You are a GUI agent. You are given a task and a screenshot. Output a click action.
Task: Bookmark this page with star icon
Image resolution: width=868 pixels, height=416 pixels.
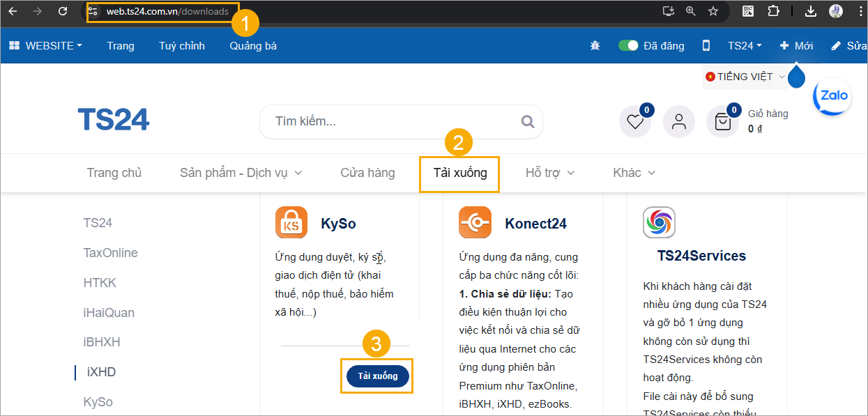[713, 11]
